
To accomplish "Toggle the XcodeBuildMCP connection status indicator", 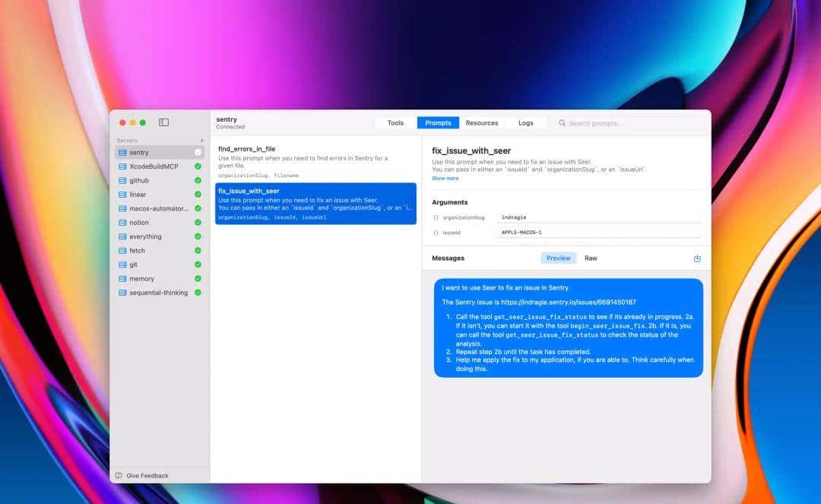I will click(198, 166).
